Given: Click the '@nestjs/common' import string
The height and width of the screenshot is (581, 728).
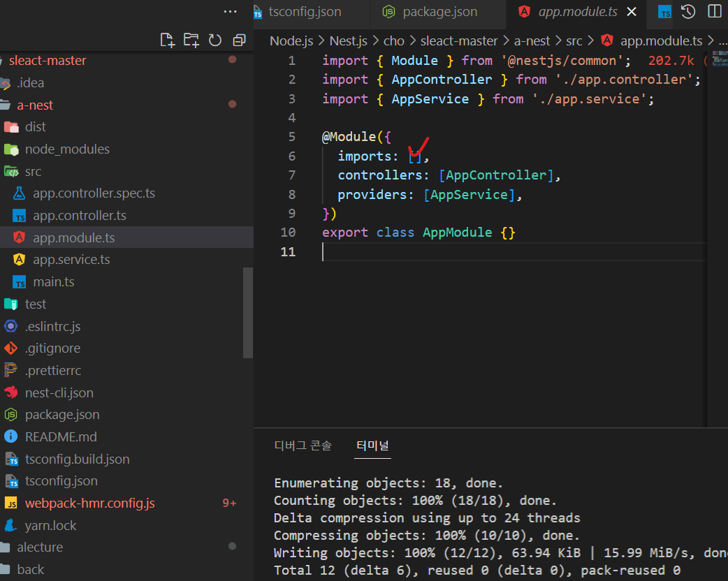Looking at the screenshot, I should pyautogui.click(x=562, y=61).
